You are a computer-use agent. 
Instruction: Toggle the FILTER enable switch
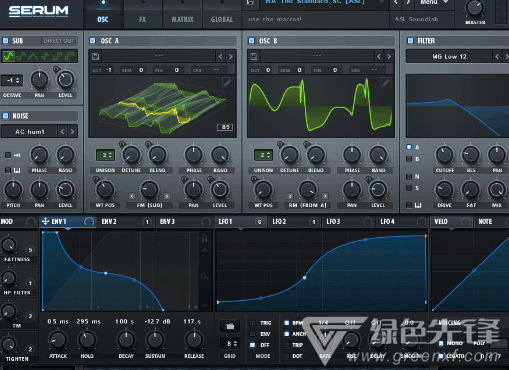pyautogui.click(x=410, y=41)
